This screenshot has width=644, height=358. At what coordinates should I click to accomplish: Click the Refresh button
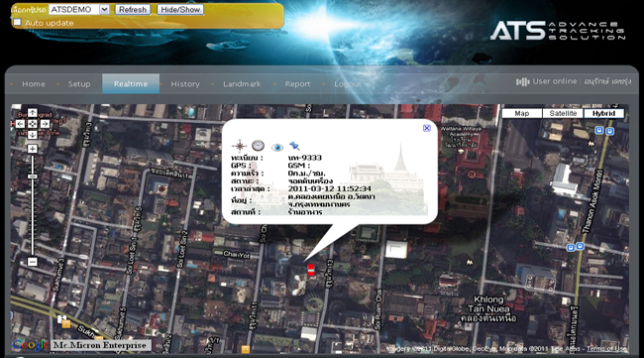[133, 10]
